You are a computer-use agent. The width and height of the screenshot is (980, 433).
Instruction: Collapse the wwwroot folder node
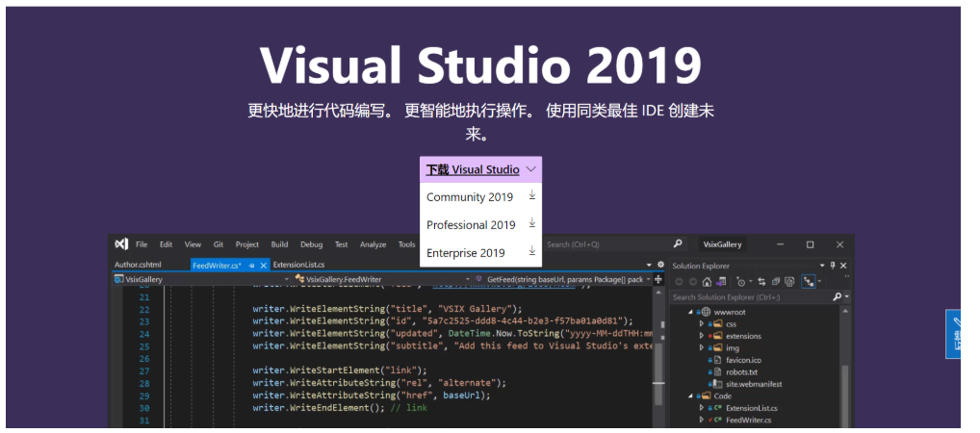coord(690,312)
